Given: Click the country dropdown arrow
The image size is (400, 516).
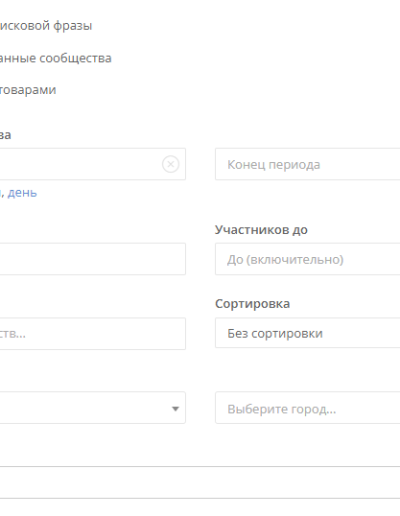Looking at the screenshot, I should tap(175, 409).
